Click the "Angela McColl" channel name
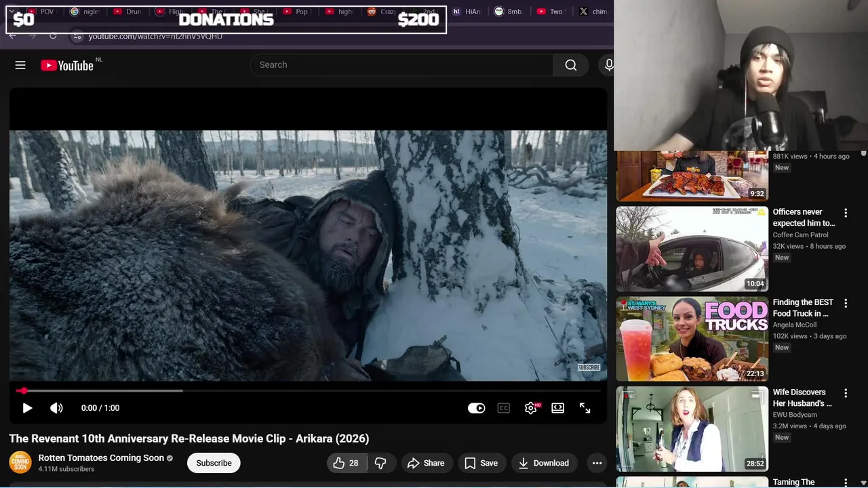This screenshot has height=488, width=868. point(795,325)
